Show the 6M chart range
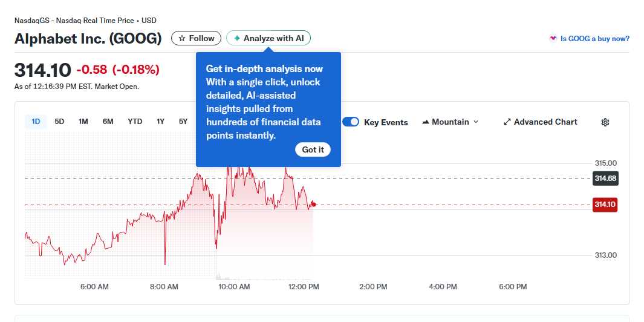This screenshot has width=644, height=322. click(108, 122)
